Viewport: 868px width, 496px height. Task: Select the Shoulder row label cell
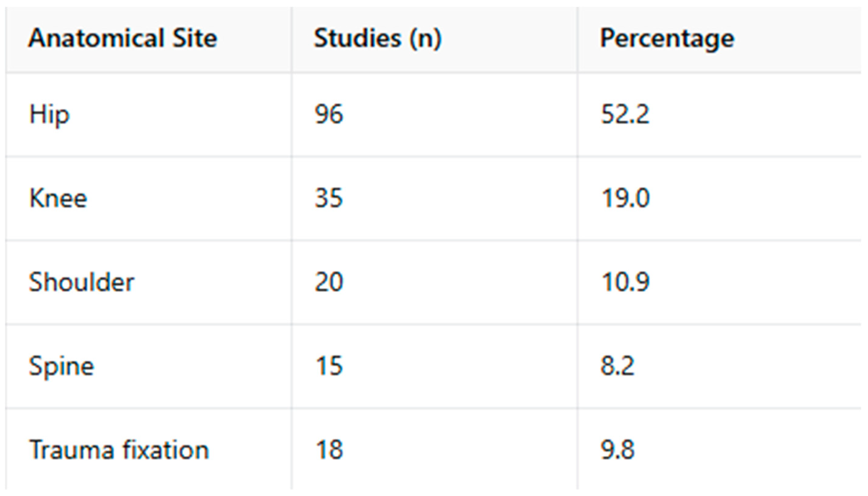[x=82, y=282]
